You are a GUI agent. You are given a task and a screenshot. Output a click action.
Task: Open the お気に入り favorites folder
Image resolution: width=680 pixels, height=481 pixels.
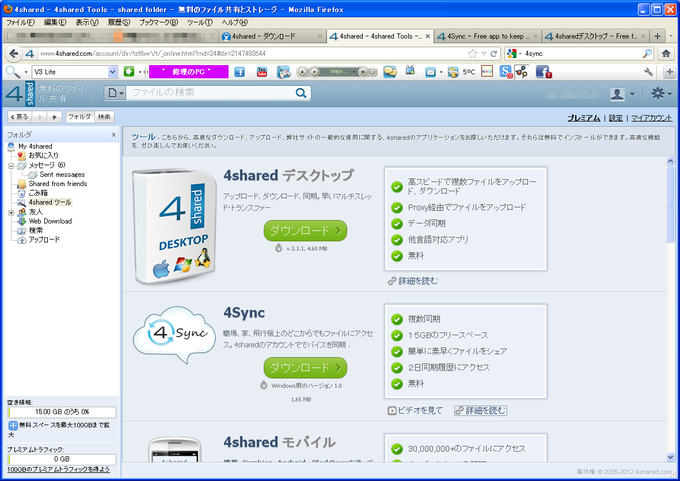43,155
